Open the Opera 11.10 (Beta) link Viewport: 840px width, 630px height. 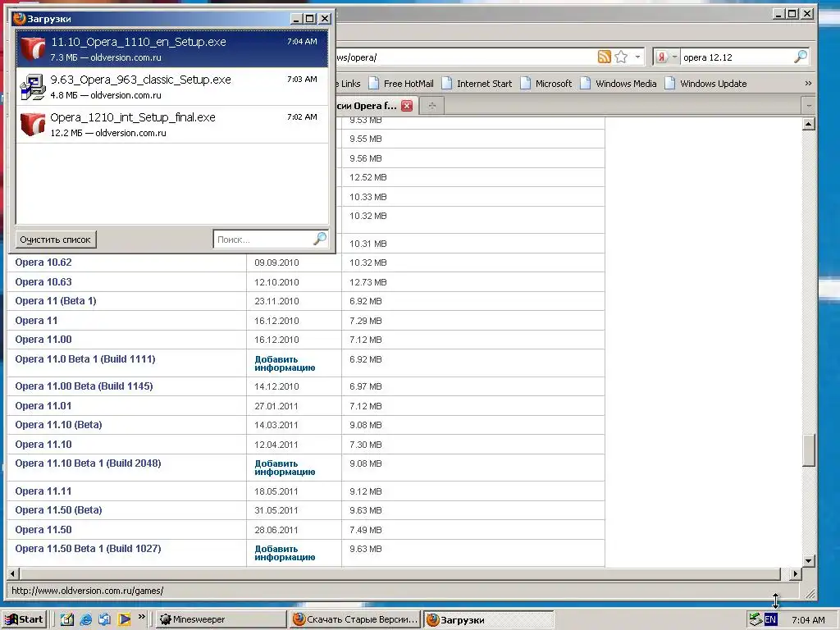[58, 425]
